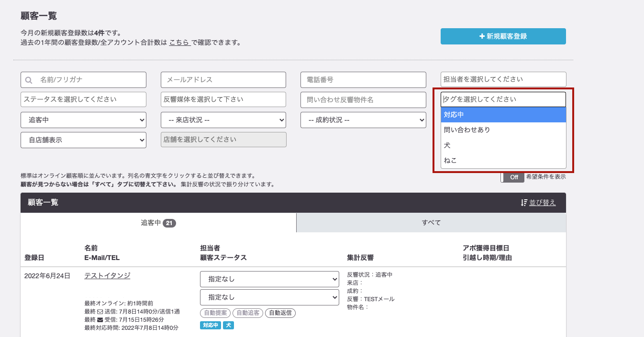Image resolution: width=644 pixels, height=337 pixels.
Task: Click the 新規顧客登録 button
Action: [x=503, y=36]
